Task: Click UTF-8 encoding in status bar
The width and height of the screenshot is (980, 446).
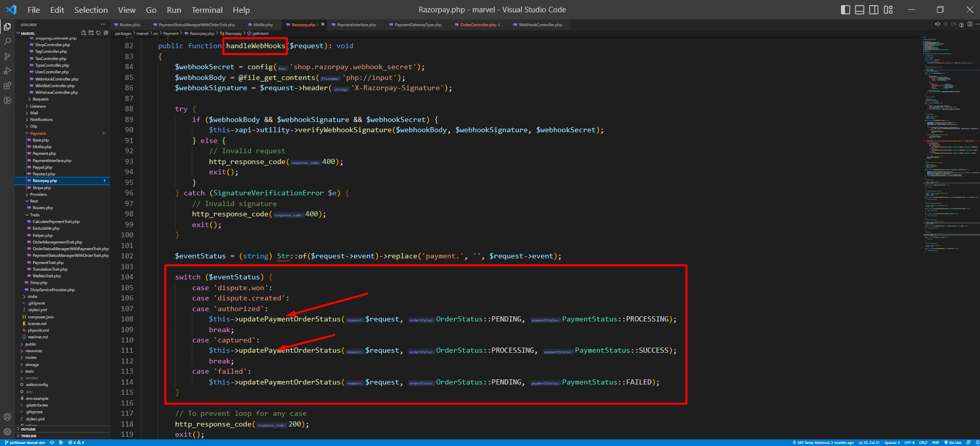Action: (909, 442)
